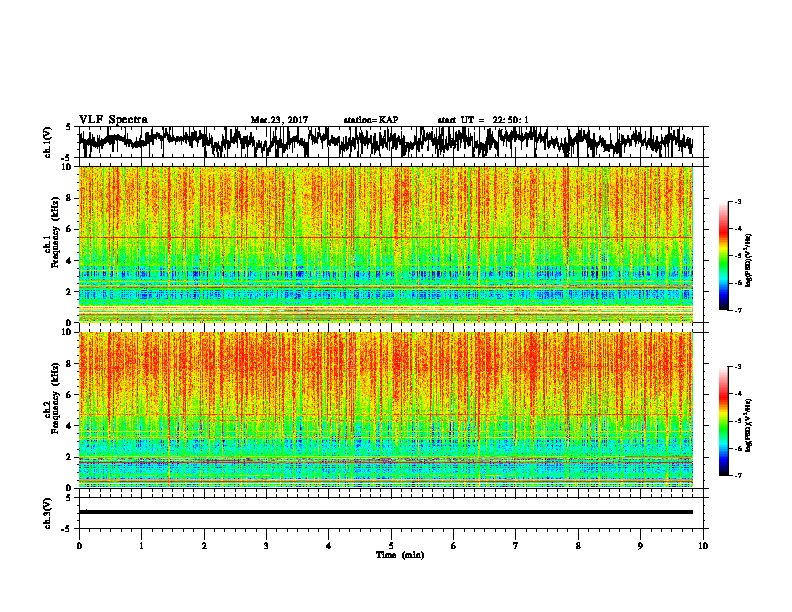This screenshot has height=612, width=792.
Task: Click the "-7" value below ch.1 colorbar
Action: click(737, 310)
